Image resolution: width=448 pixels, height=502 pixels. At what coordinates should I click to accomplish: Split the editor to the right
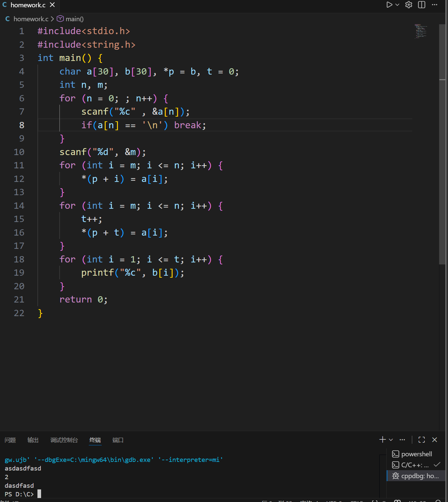421,5
